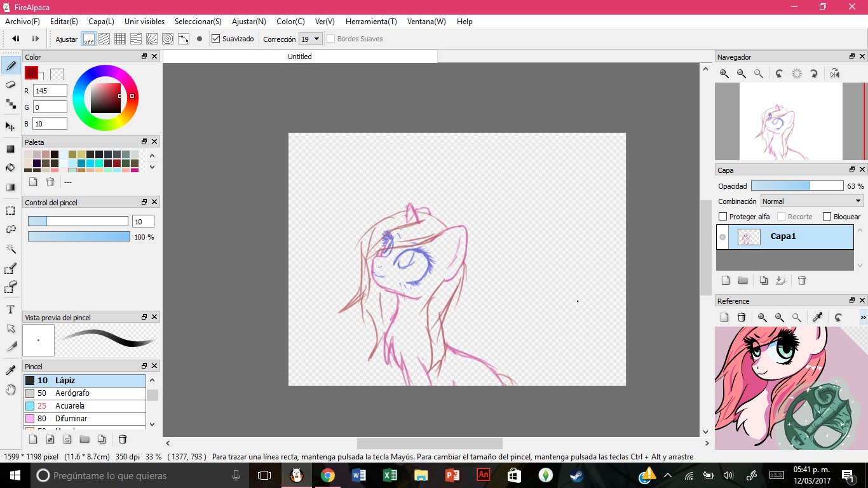868x488 pixels.
Task: Create a layer folder
Action: (x=743, y=280)
